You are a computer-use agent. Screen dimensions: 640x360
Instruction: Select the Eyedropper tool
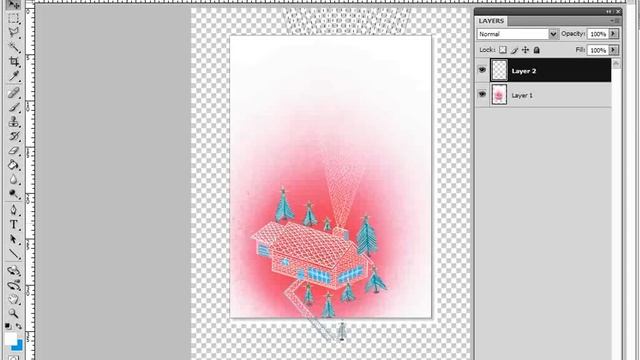click(13, 76)
